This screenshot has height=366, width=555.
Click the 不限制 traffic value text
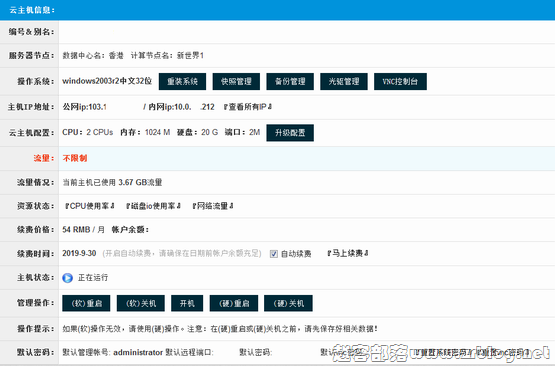[75, 158]
